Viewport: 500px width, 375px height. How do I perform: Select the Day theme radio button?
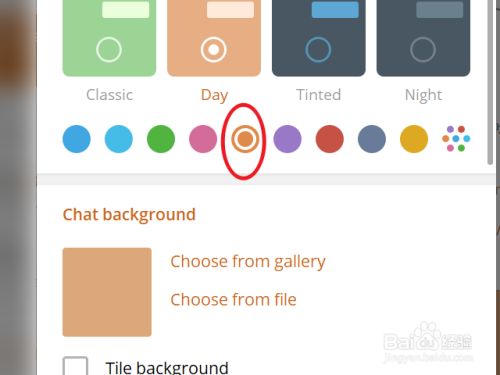214,50
